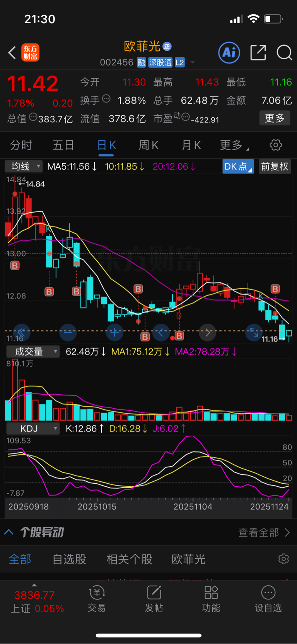Go back with the left chevron
Screen dimensions: 297x644
[12, 53]
